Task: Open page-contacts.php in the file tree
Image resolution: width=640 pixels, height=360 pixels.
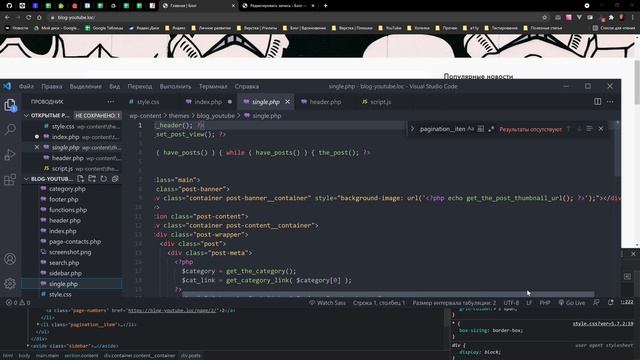Action: [75, 242]
